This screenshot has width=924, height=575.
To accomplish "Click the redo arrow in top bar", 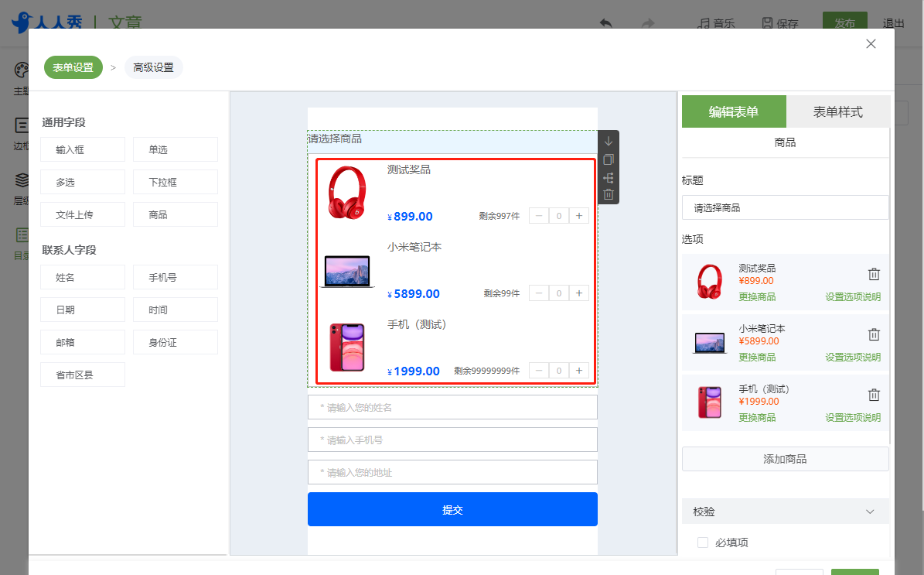I will point(648,23).
